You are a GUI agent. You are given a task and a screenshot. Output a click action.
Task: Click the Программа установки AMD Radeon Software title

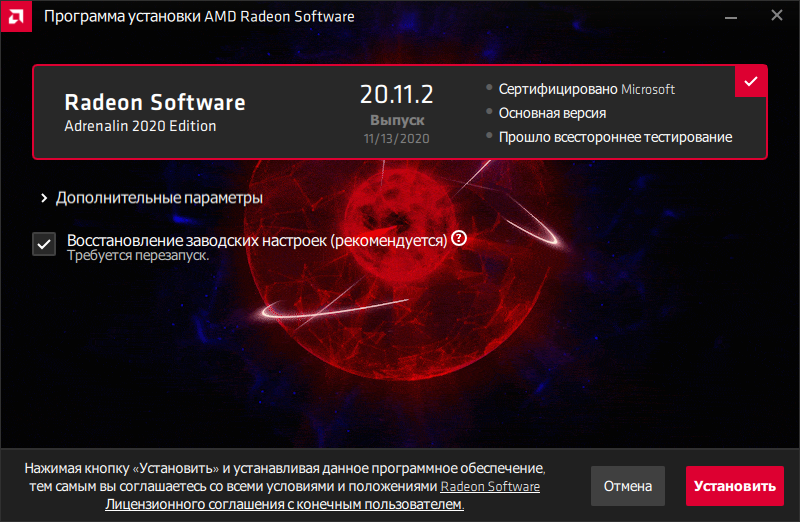click(199, 16)
